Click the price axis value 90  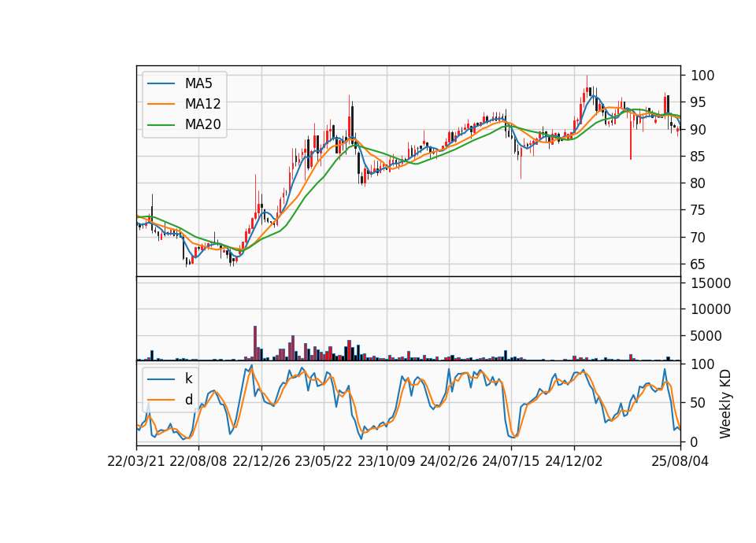(699, 130)
